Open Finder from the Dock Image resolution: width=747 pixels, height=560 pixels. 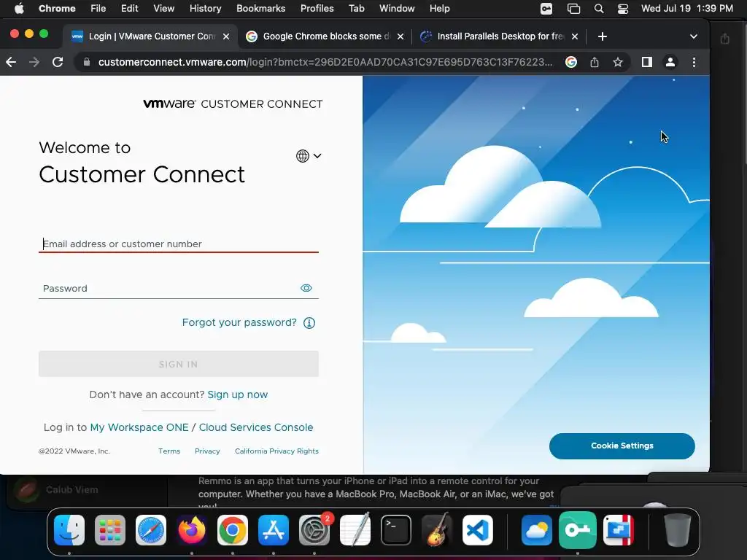[x=69, y=530]
